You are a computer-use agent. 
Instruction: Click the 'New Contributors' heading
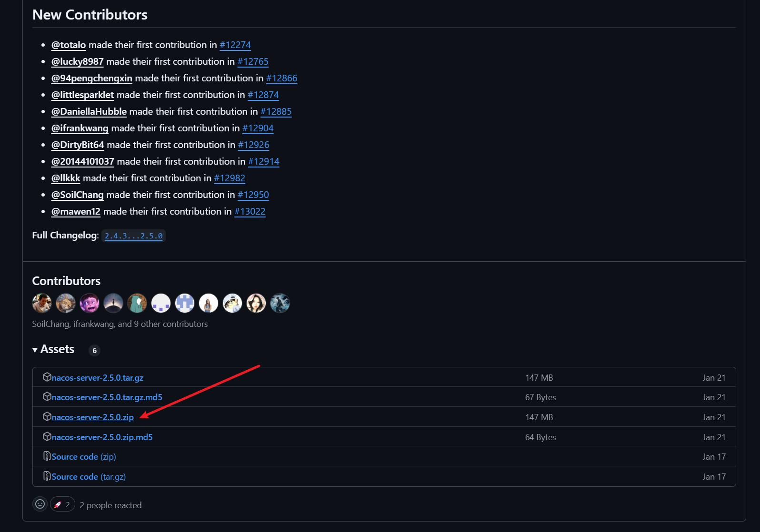(x=90, y=15)
